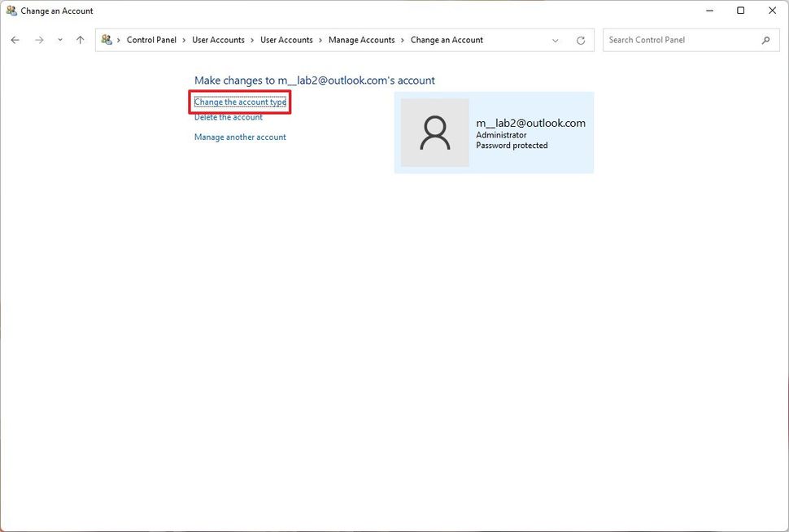Open the recent pages dropdown chevron

point(59,39)
